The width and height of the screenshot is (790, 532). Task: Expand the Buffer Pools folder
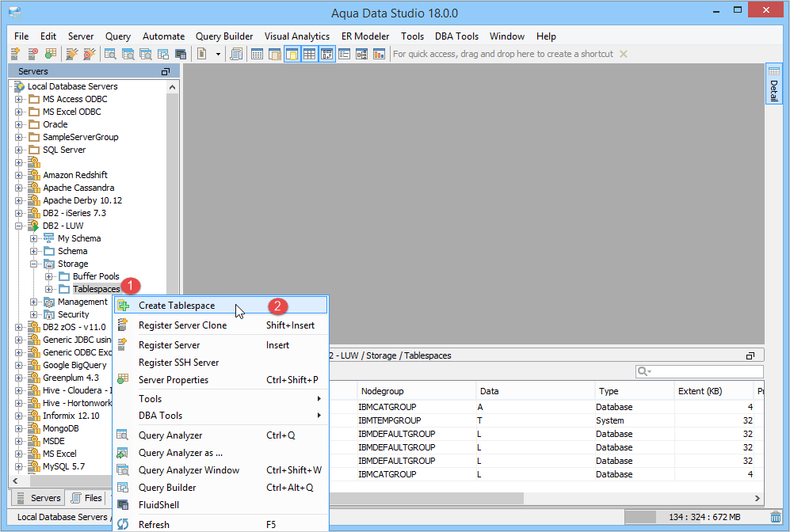point(49,276)
